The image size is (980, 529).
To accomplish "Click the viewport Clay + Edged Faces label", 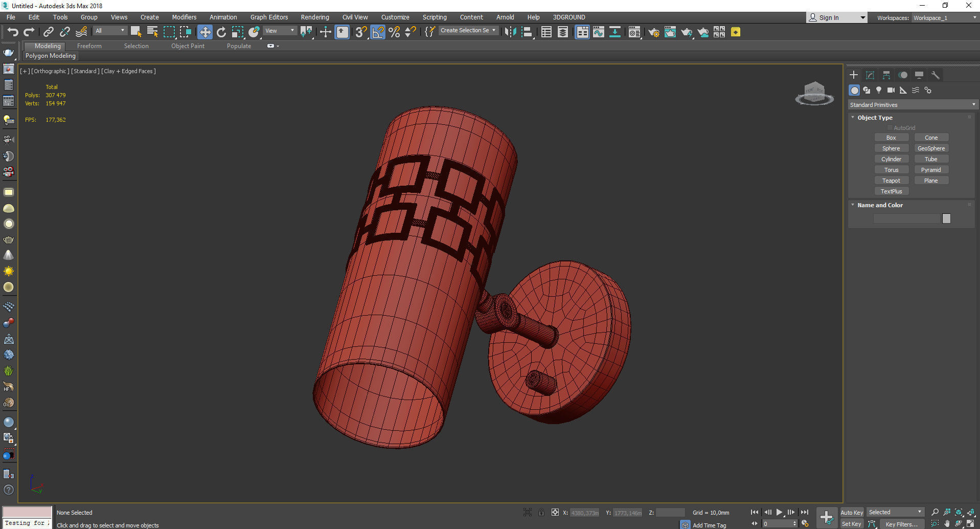I will [x=128, y=71].
